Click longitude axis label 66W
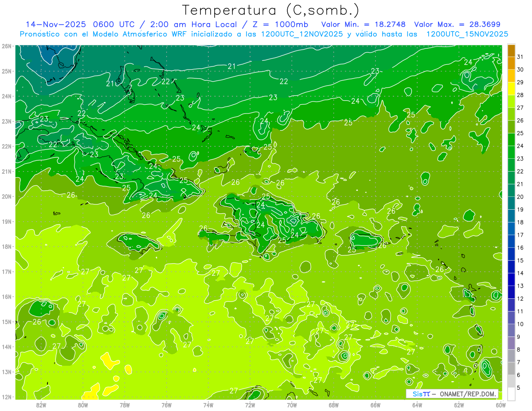The height and width of the screenshot is (411, 532). coord(375,405)
